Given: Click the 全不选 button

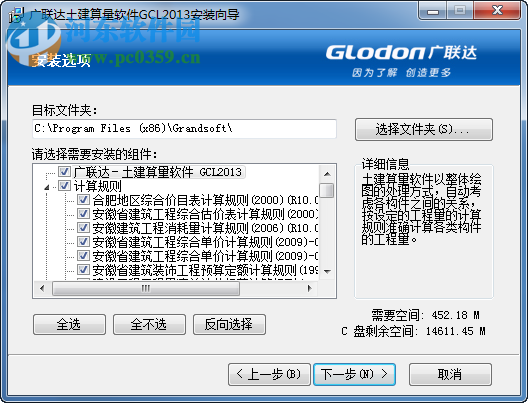Looking at the screenshot, I should tap(149, 325).
